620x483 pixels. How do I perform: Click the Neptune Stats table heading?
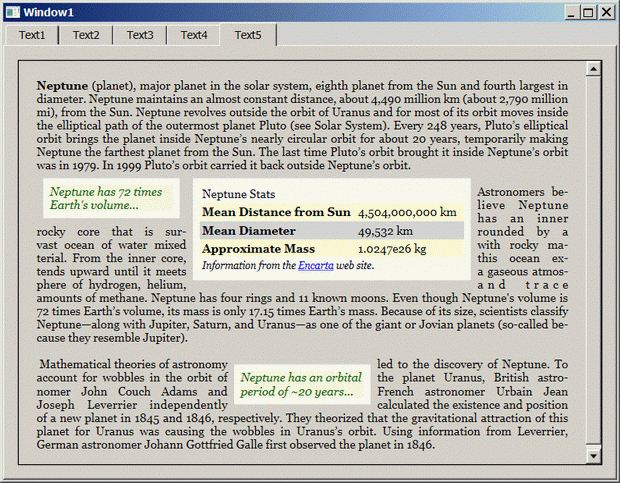(x=239, y=194)
